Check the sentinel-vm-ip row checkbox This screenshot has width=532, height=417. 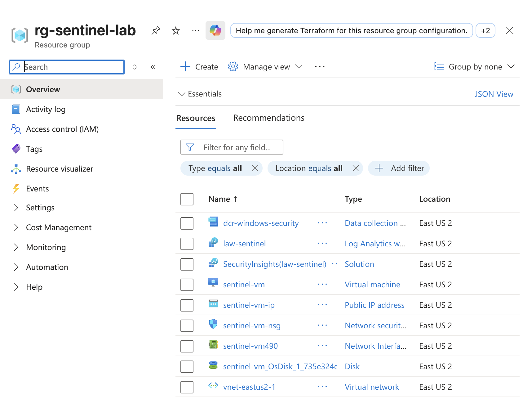coord(187,305)
